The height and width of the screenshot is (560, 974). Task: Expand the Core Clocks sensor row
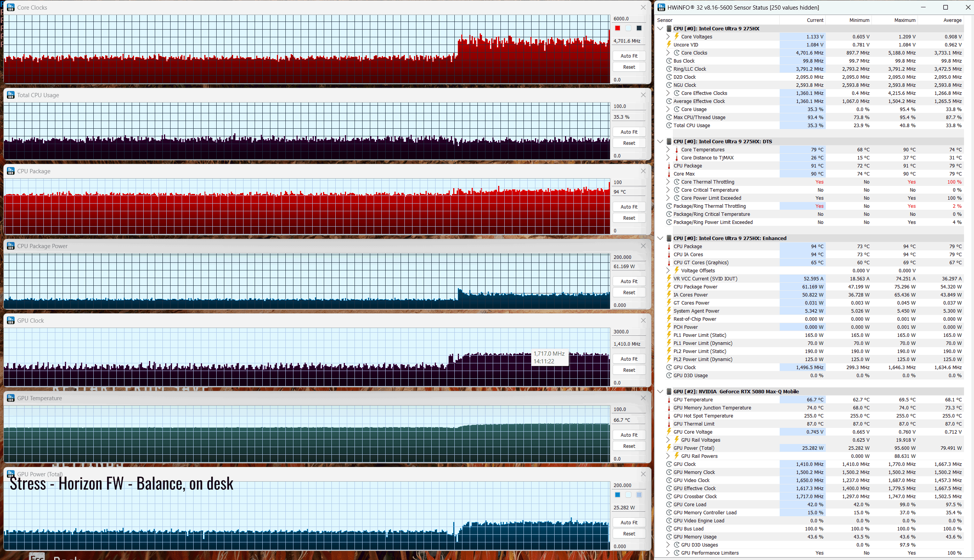(x=668, y=53)
